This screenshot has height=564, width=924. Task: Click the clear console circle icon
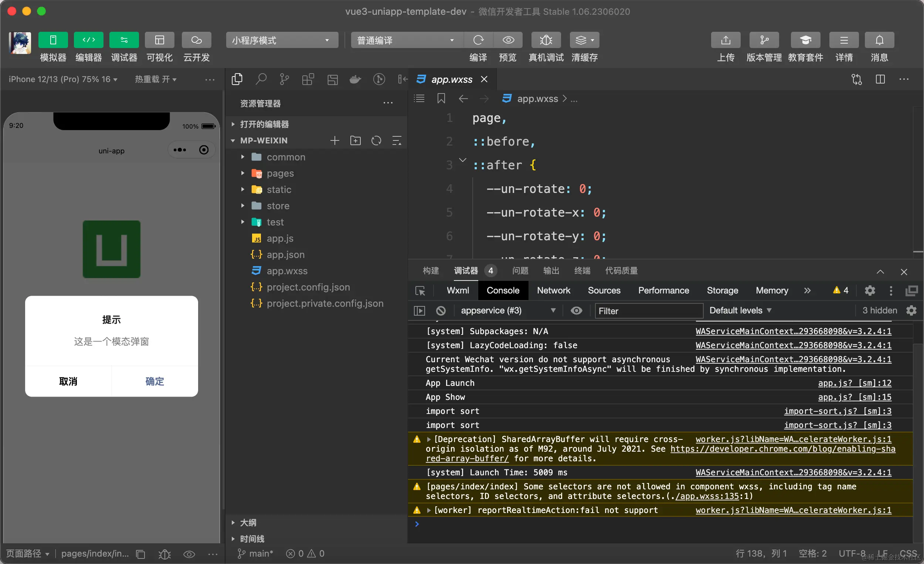click(x=441, y=310)
